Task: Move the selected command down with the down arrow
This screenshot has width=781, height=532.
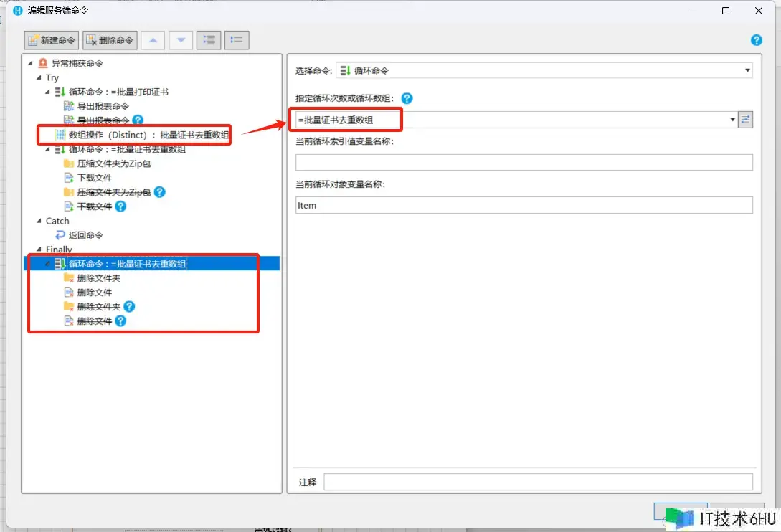Action: coord(181,40)
